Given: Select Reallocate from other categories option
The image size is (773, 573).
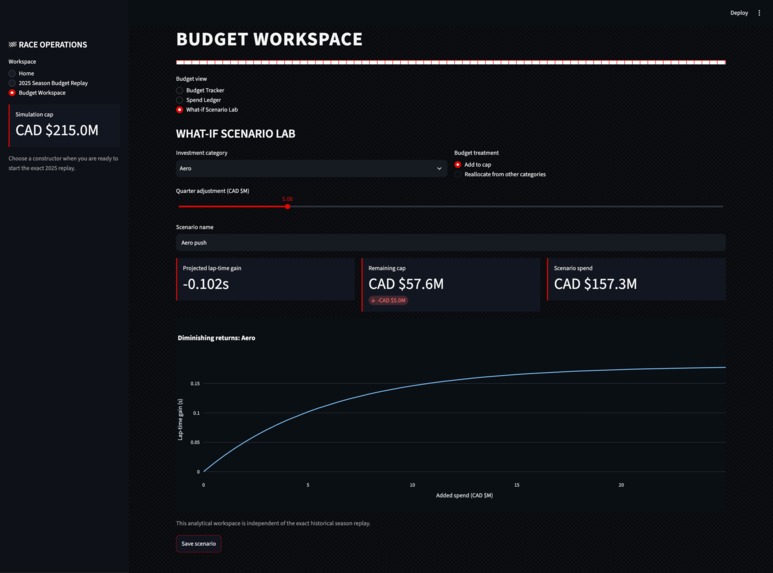Looking at the screenshot, I should (500, 174).
